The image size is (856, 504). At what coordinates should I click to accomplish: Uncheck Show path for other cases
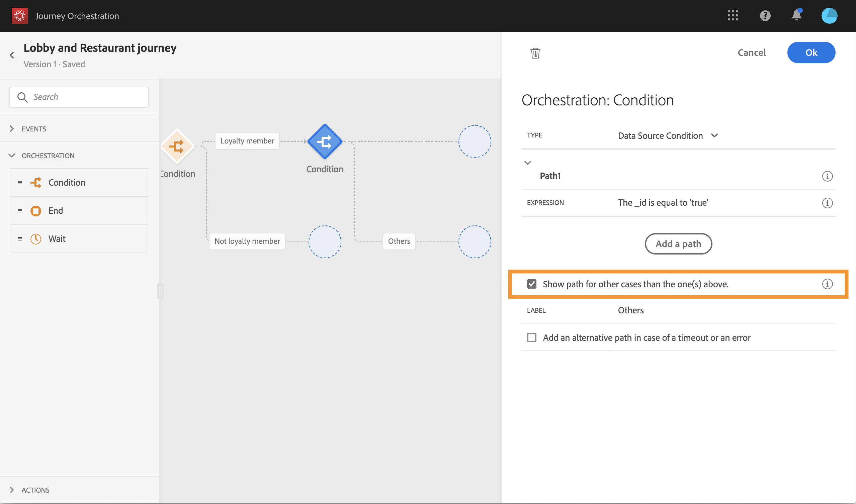click(x=531, y=284)
